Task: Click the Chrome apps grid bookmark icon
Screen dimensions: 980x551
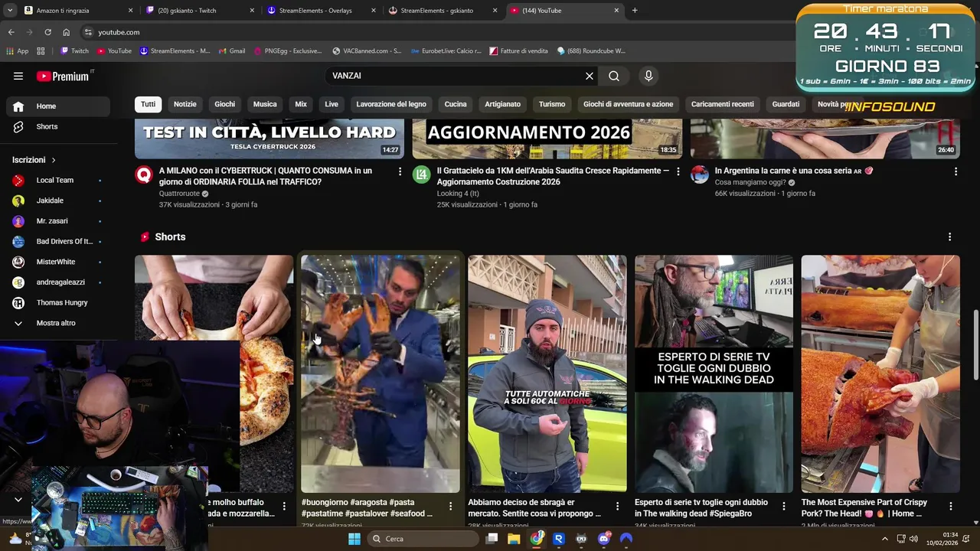Action: pyautogui.click(x=41, y=51)
